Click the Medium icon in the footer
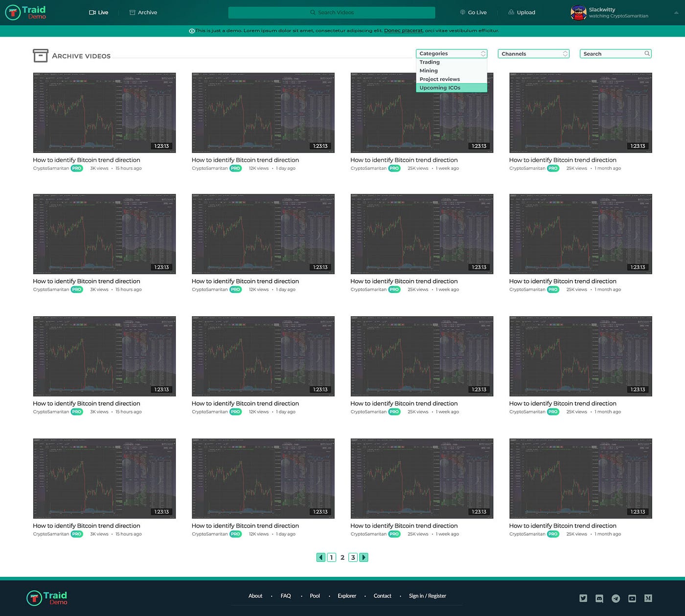Image resolution: width=685 pixels, height=616 pixels. point(648,598)
